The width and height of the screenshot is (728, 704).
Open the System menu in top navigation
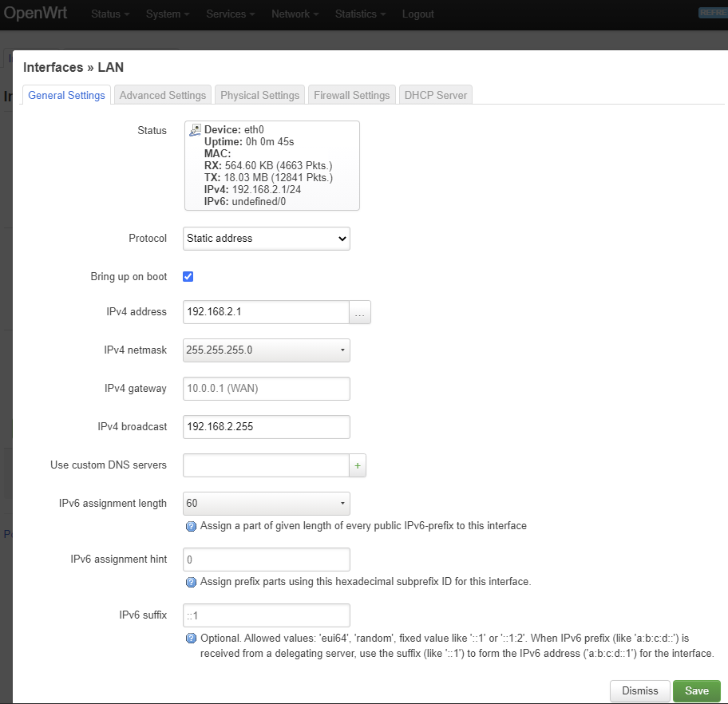tap(168, 14)
